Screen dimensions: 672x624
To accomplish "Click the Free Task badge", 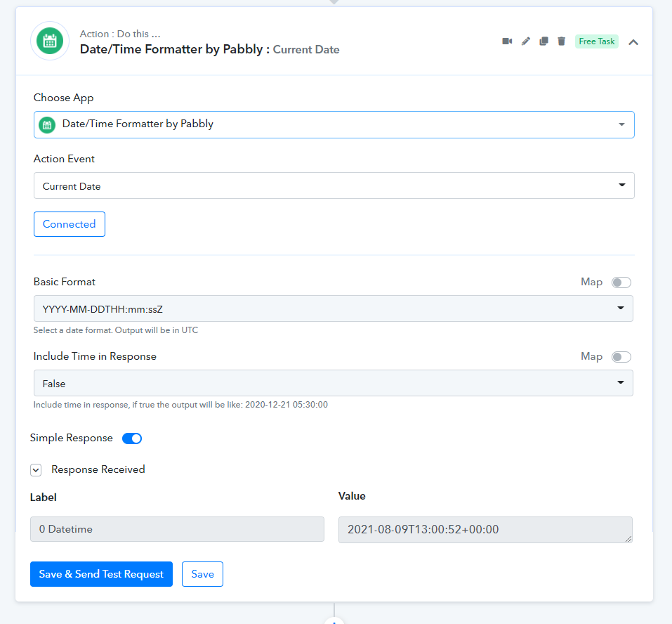I will pos(597,41).
